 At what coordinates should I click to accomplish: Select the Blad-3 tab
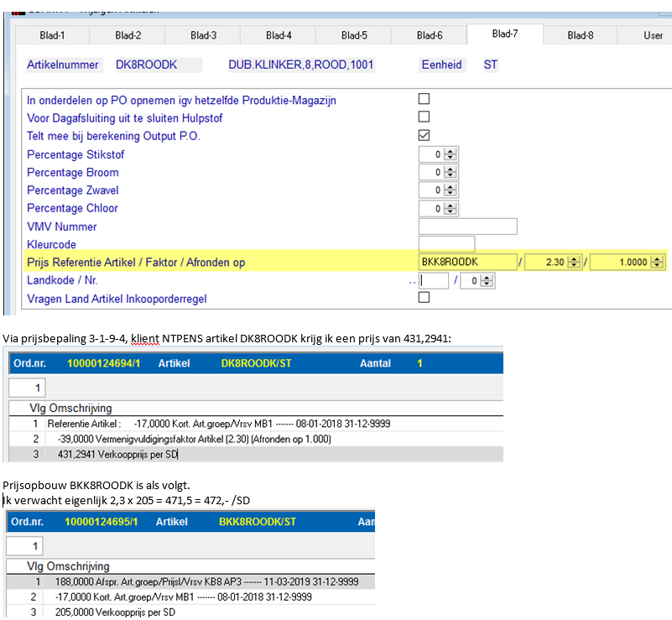coord(203,35)
